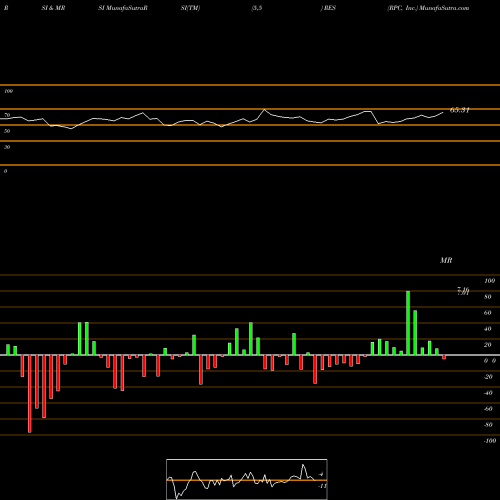Select the MRSI axis label 20
The image size is (500, 500).
488,345
